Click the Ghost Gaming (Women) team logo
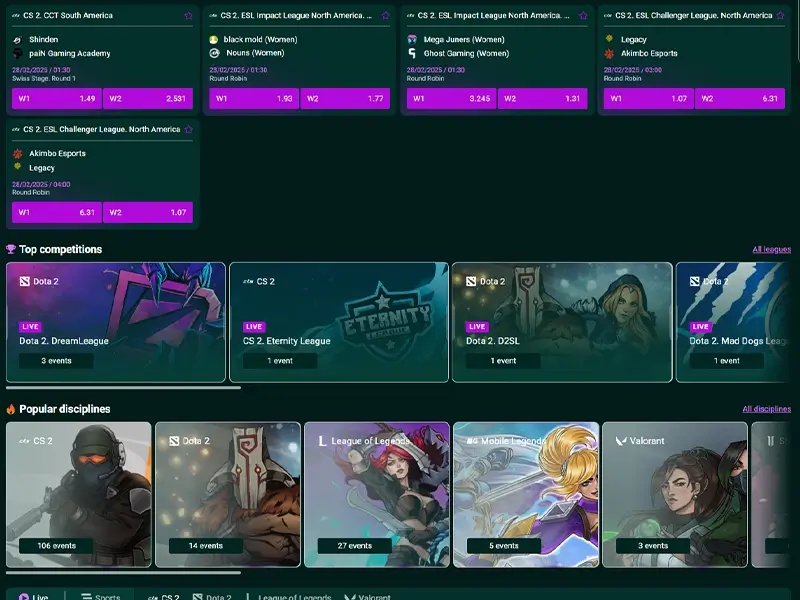The height and width of the screenshot is (600, 800). click(x=412, y=53)
